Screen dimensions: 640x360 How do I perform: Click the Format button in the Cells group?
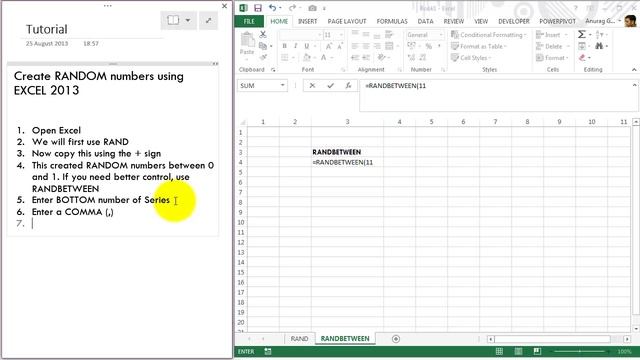552,58
